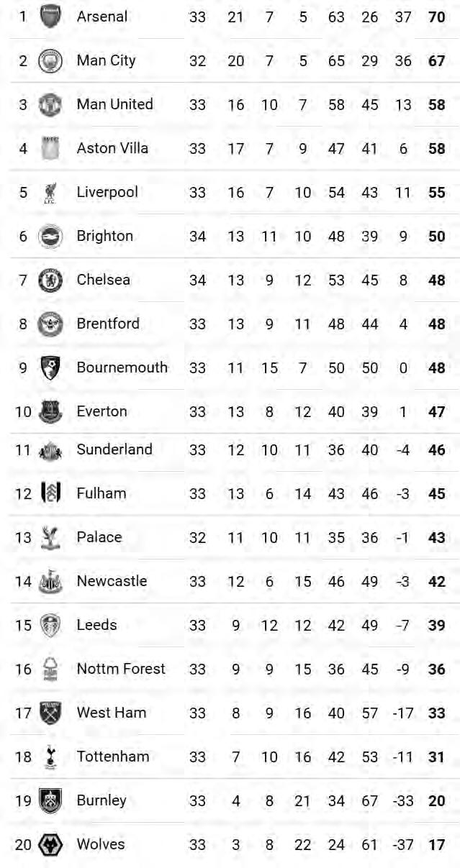Select the Sunderland team name

[x=114, y=449]
